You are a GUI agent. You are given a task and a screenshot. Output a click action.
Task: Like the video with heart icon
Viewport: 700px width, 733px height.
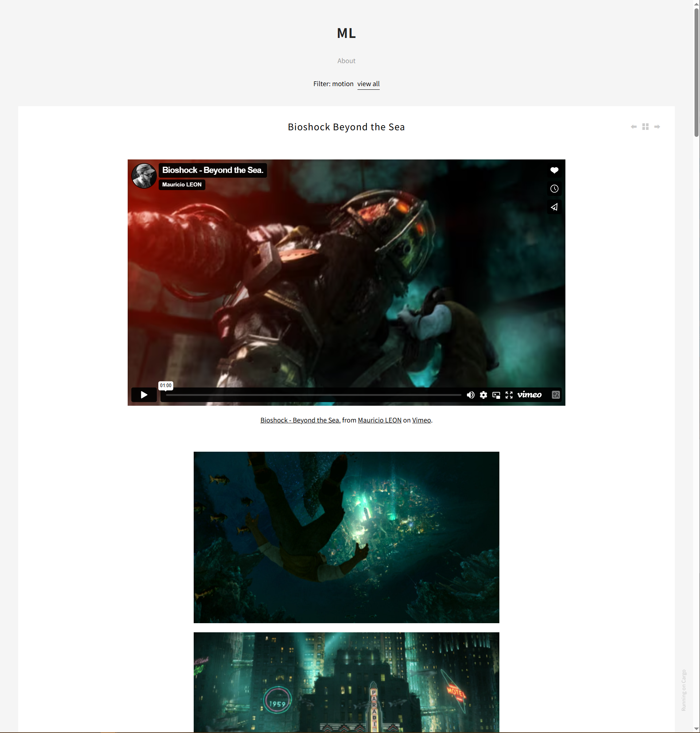click(554, 170)
